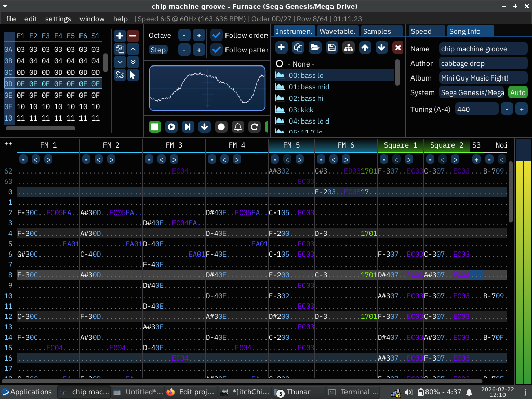The width and height of the screenshot is (532, 399).
Task: Collapse the FM 4 channel
Action: coord(212,159)
